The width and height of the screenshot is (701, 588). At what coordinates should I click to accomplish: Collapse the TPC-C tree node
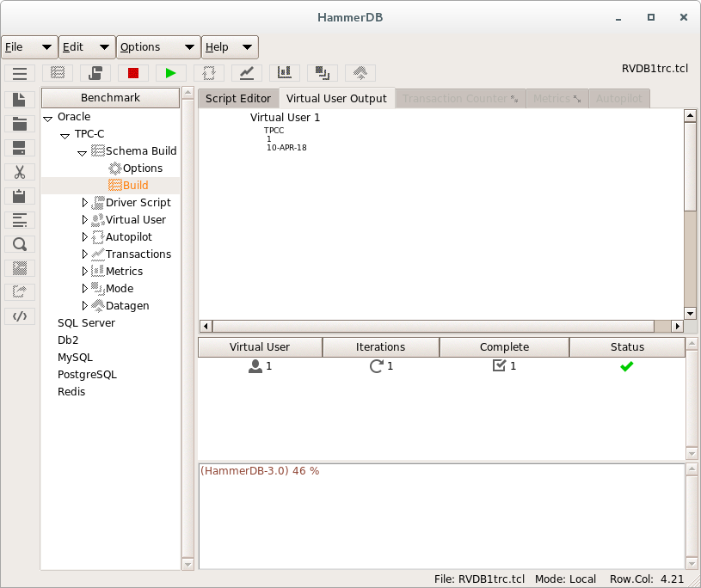65,136
